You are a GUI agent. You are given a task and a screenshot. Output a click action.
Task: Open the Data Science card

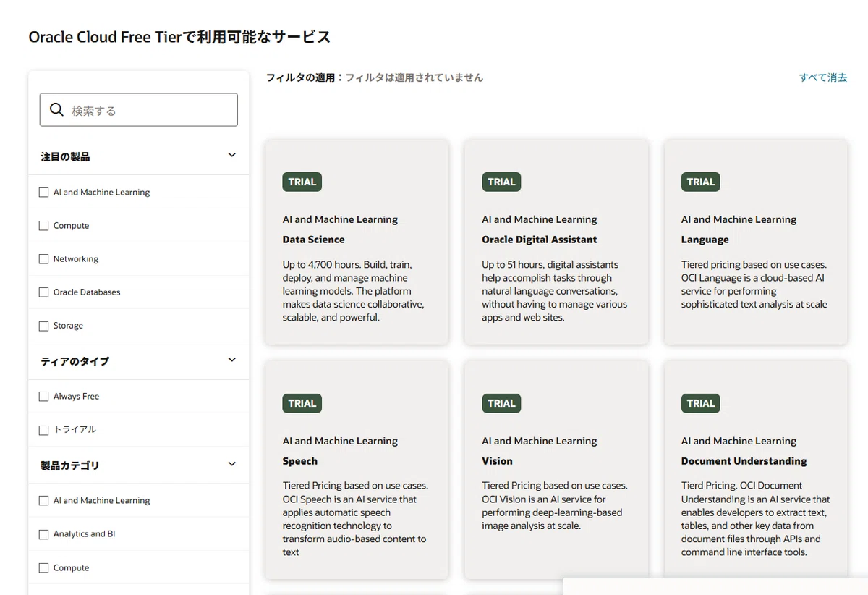pos(357,242)
